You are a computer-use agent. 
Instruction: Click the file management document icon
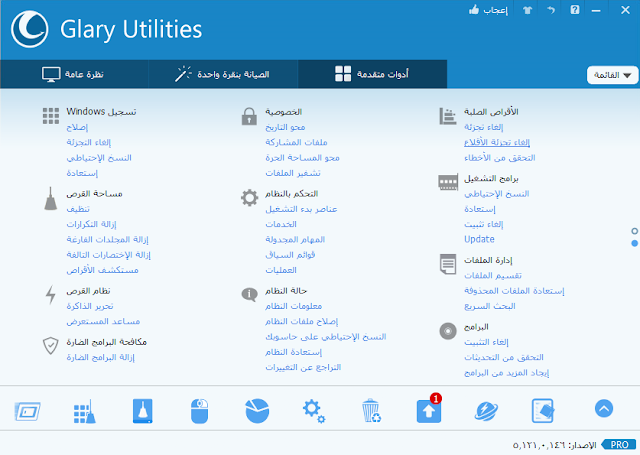pos(448,264)
